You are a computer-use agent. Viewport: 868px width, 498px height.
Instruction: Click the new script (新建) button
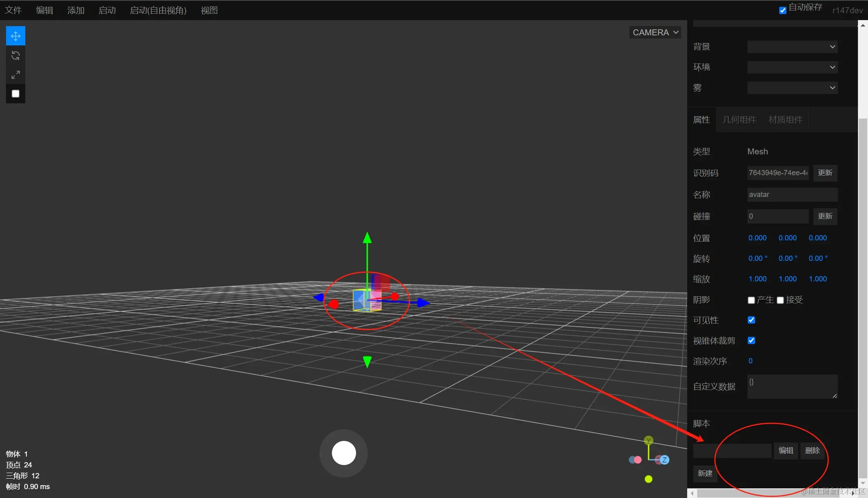pyautogui.click(x=705, y=473)
